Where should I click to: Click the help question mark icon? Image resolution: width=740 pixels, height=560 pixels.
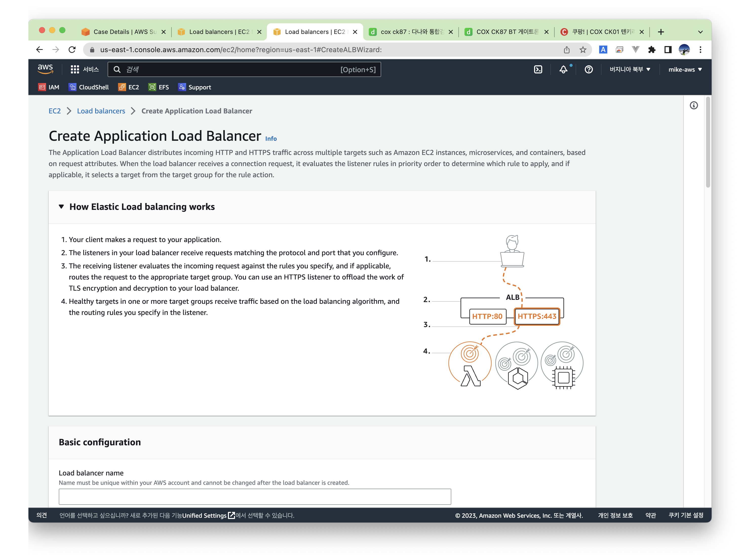(x=589, y=70)
